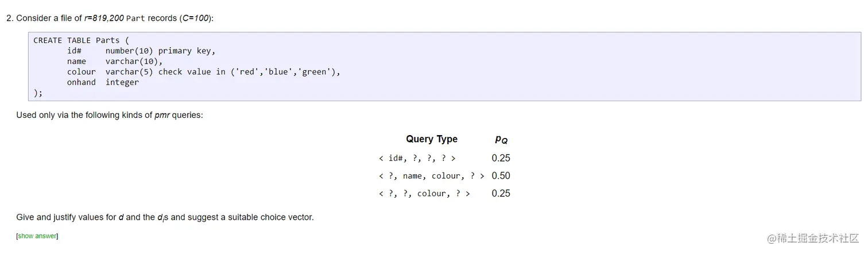Click the show answer link
868x253 pixels.
coord(37,236)
